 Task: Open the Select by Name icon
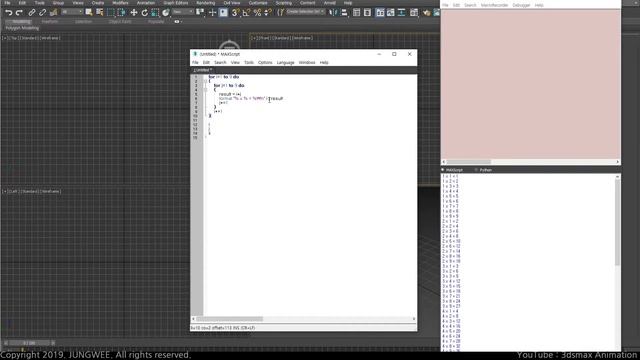(x=99, y=13)
